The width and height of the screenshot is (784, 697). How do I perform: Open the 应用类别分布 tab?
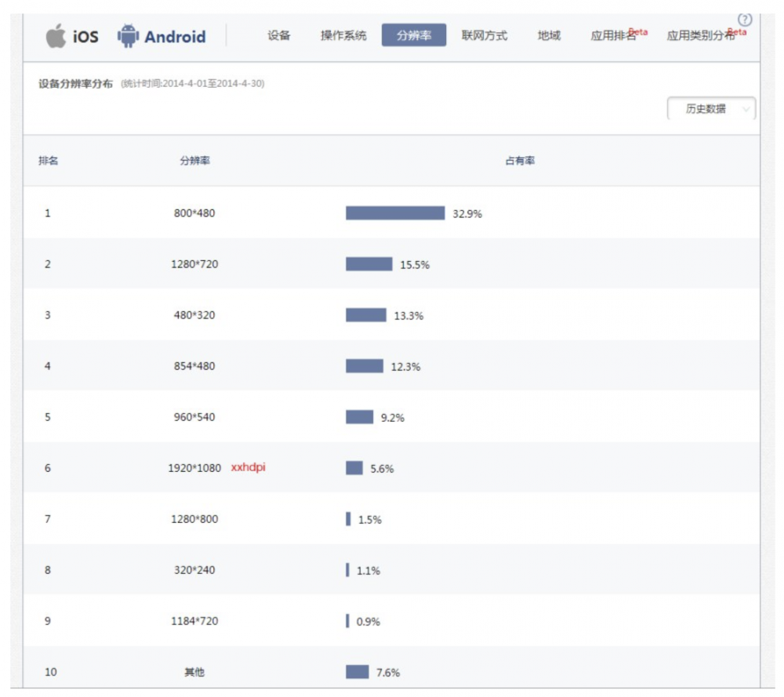tap(701, 36)
